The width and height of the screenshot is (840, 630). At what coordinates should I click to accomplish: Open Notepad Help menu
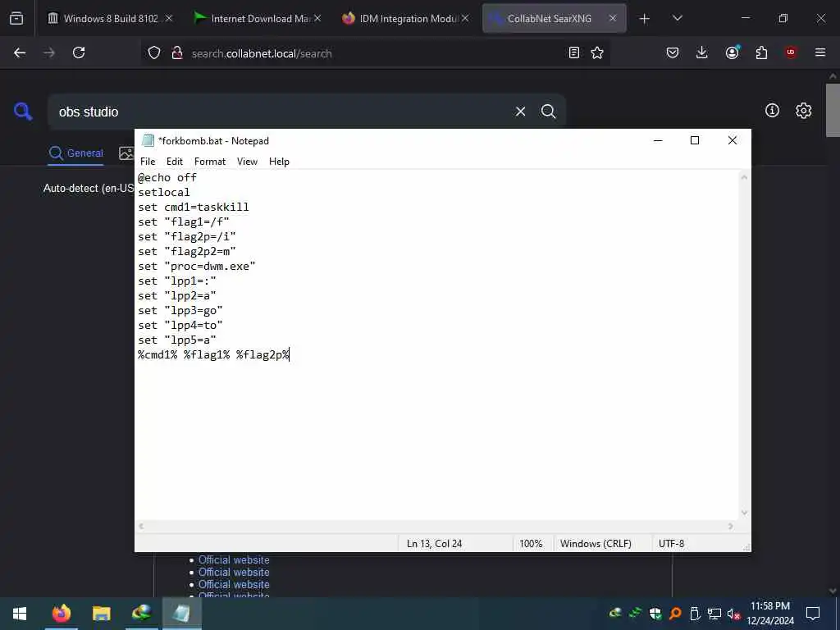tap(279, 162)
